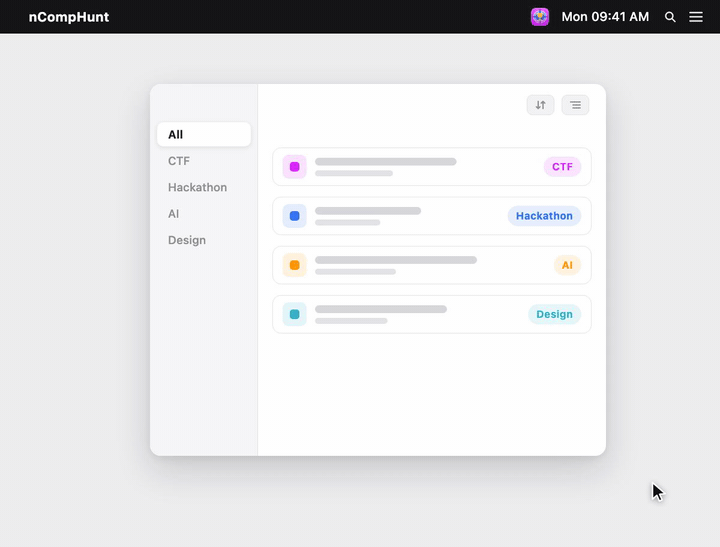The height and width of the screenshot is (547, 720).
Task: Click the teal Design card icon
Action: [294, 314]
